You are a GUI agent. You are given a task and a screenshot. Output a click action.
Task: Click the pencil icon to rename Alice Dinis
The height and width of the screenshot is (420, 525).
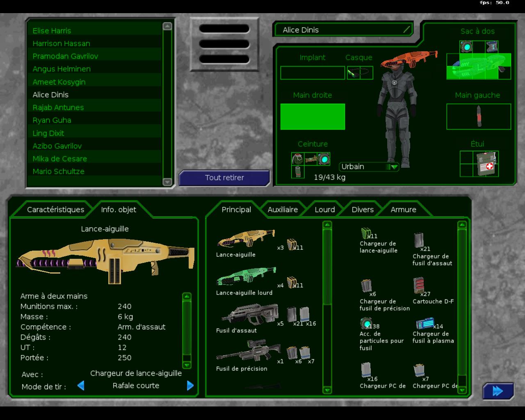coord(406,30)
